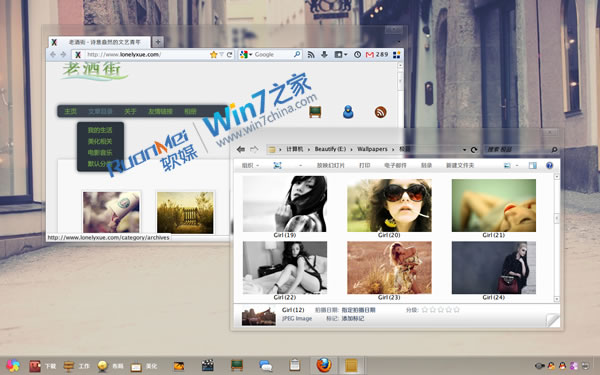Screen dimensions: 600x375
Task: Click the Google search magnifier icon
Action: 297,55
